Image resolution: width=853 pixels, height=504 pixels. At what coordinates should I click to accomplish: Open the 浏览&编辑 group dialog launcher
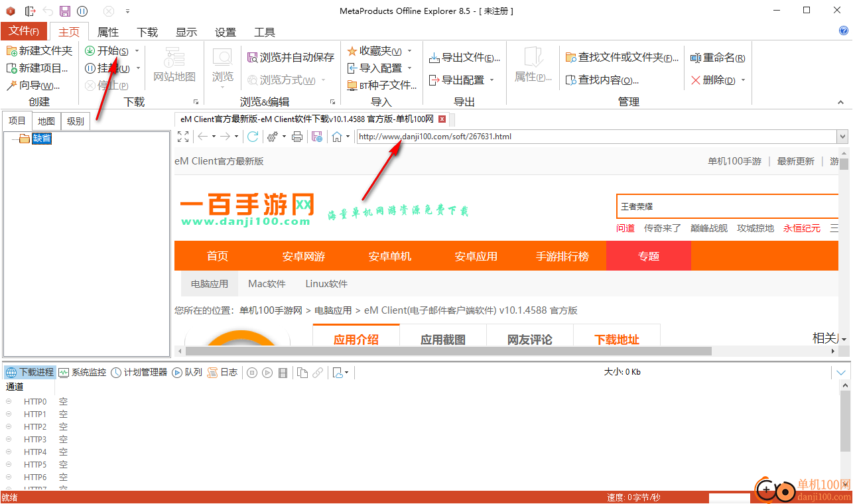coord(332,102)
